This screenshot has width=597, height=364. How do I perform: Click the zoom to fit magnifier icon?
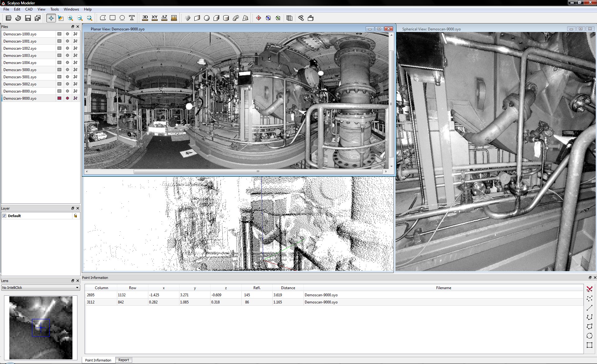click(x=90, y=18)
